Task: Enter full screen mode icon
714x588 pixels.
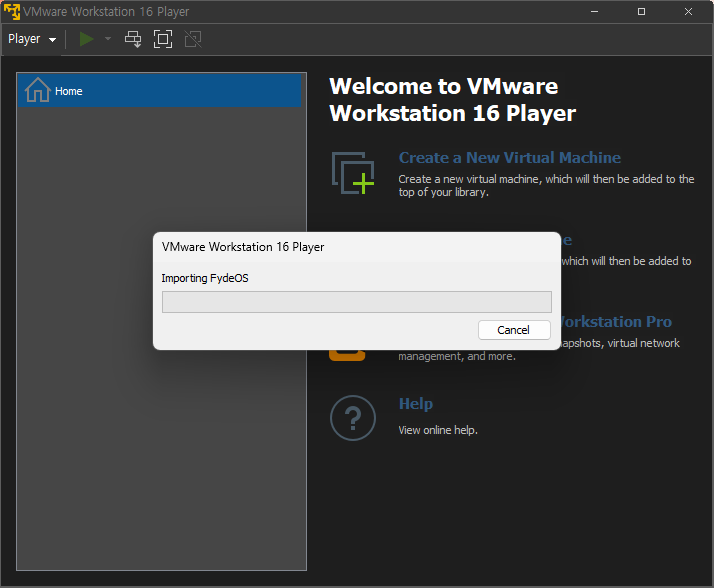Action: [163, 39]
